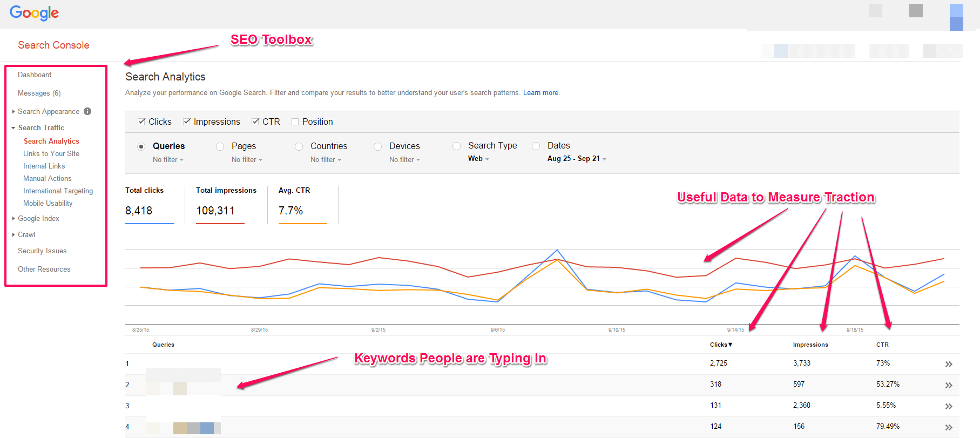The width and height of the screenshot is (980, 438).
Task: Click the Avg. CTR 7.7% summary
Action: (x=302, y=204)
